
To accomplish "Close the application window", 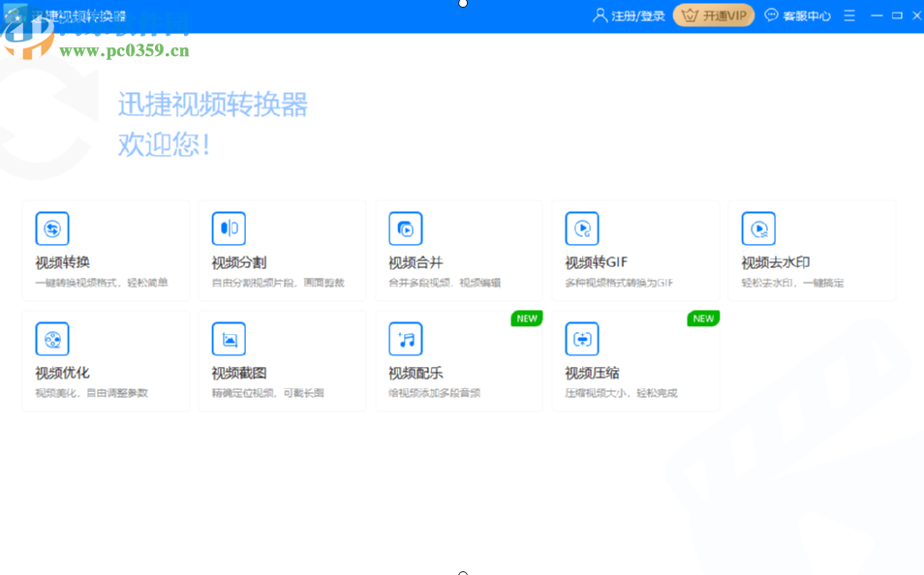I will [917, 15].
